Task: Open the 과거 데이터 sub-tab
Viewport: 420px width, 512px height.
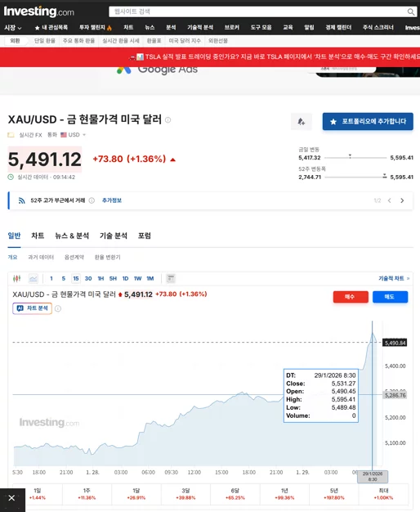Action: 41,258
